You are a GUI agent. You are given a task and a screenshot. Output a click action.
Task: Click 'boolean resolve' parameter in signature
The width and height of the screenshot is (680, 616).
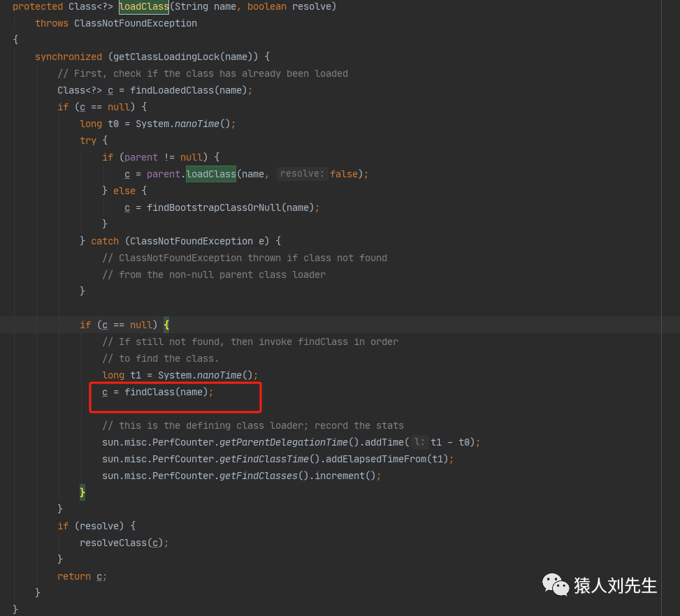coord(289,6)
